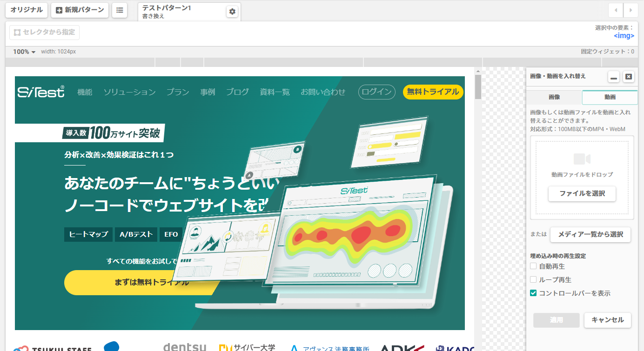Click セレクタから指定 button

point(45,33)
